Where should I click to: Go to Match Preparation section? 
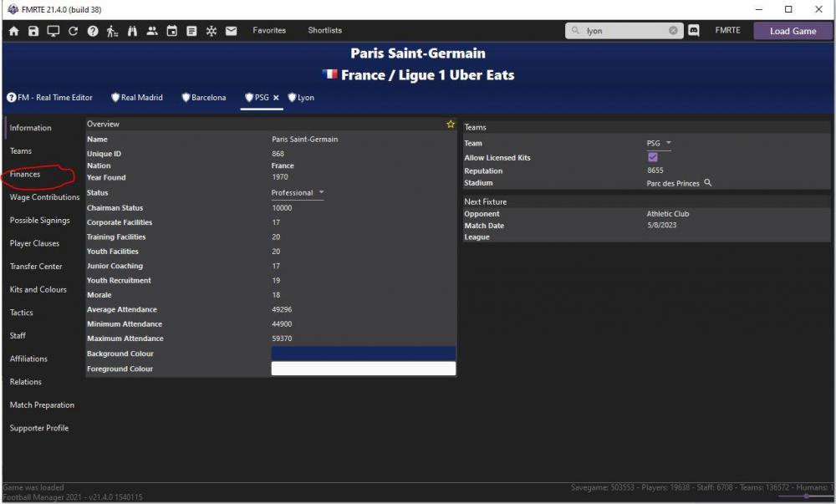pos(42,405)
